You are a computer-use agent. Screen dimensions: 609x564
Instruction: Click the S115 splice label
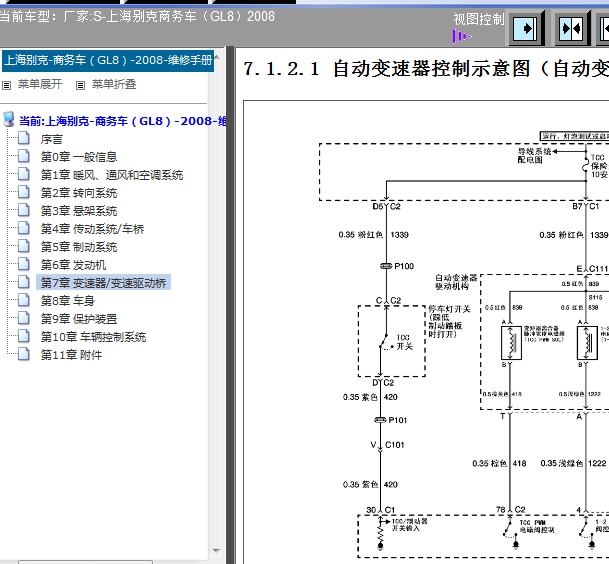[595, 297]
